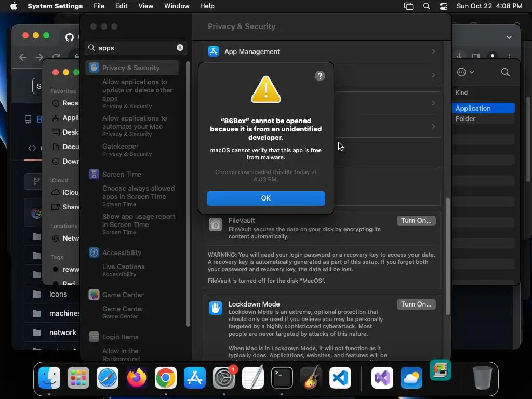Open Visual Studio from the Dock
The width and height of the screenshot is (532, 399).
[x=382, y=378]
